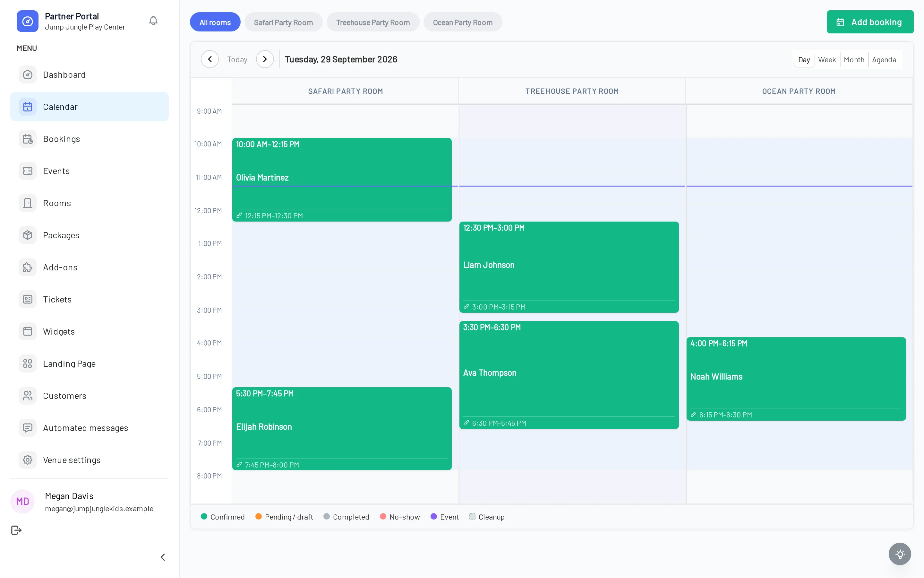This screenshot has height=578, width=924.
Task: Open Olivia Martinez booking
Action: tap(342, 180)
